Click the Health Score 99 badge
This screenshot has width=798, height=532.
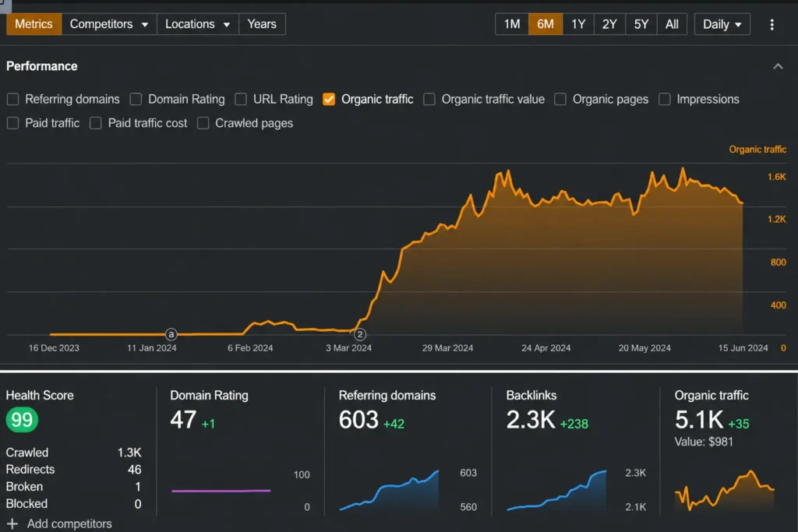(22, 420)
